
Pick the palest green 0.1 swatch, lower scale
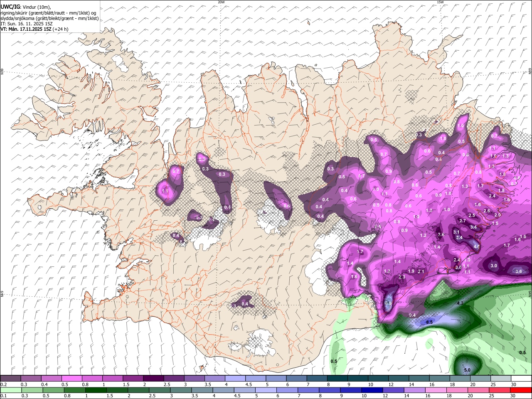point(11,390)
